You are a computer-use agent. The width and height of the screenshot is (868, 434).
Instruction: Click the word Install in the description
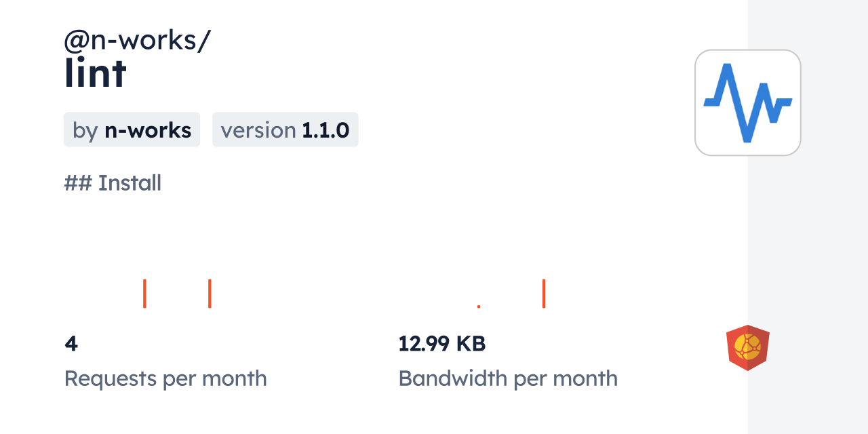click(x=130, y=183)
